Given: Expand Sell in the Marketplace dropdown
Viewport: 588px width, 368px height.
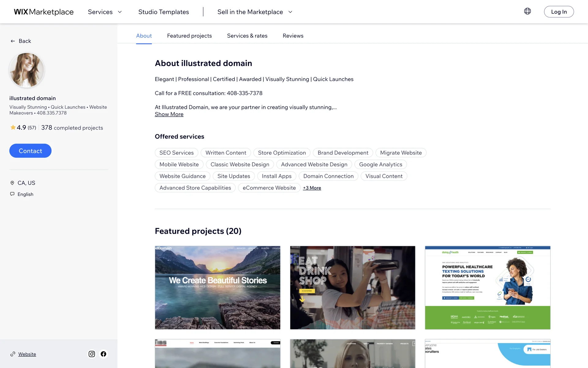Looking at the screenshot, I should tap(255, 12).
